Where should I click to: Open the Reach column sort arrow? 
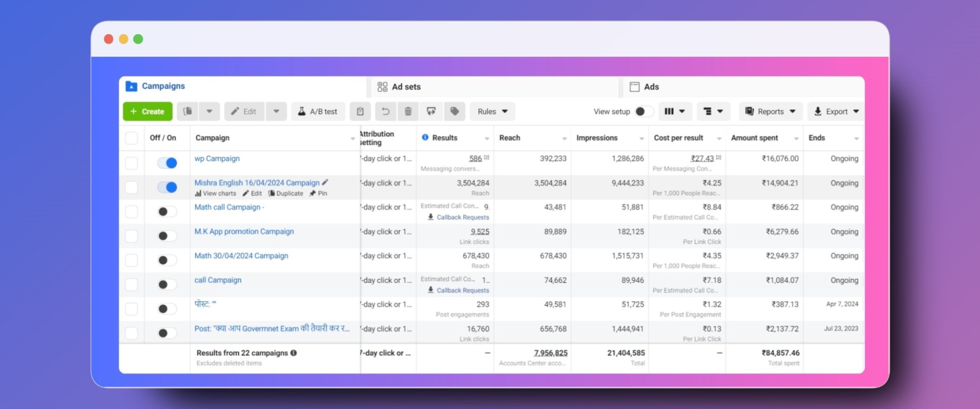pyautogui.click(x=564, y=139)
